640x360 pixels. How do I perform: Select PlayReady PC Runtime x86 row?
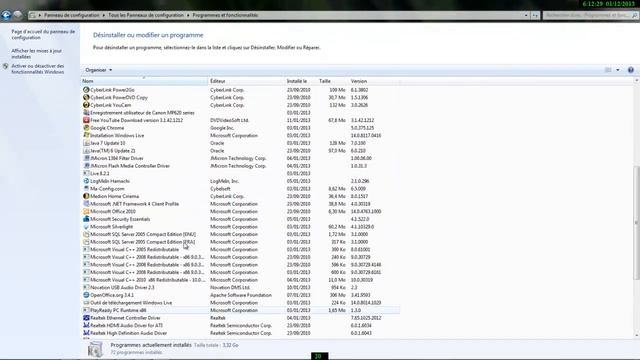pos(240,311)
